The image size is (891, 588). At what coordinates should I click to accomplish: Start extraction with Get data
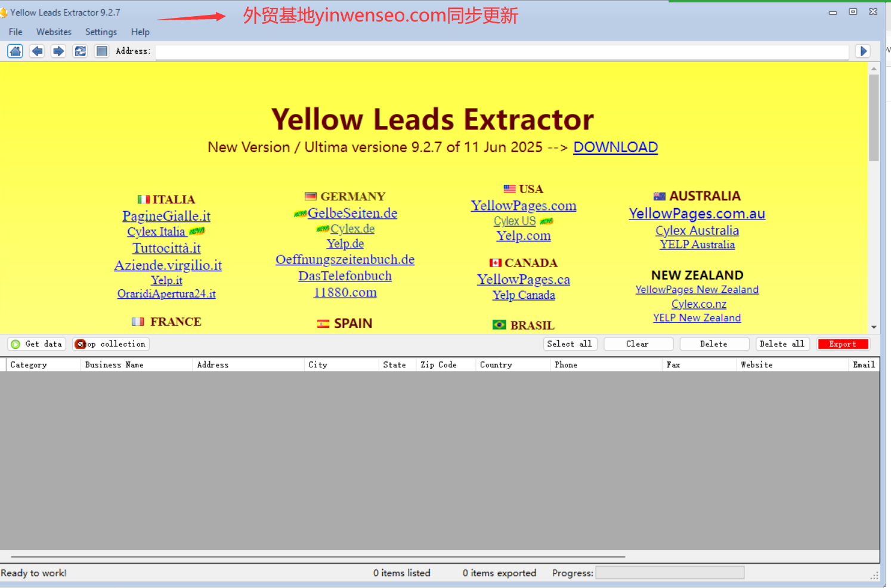[x=37, y=344]
